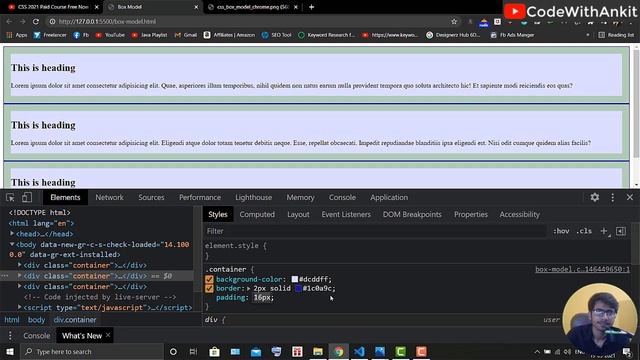Screen dimensions: 640x360
Task: Select the body breadcrumb
Action: (x=36, y=320)
